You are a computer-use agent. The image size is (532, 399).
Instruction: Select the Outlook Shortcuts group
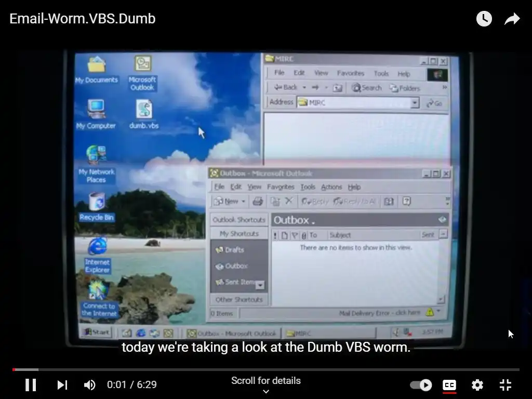(x=239, y=220)
